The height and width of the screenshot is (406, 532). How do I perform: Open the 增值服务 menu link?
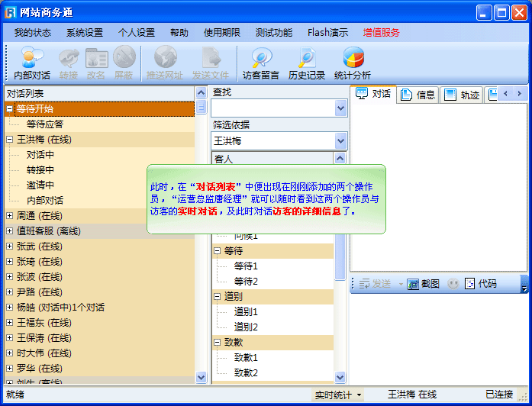[x=381, y=33]
